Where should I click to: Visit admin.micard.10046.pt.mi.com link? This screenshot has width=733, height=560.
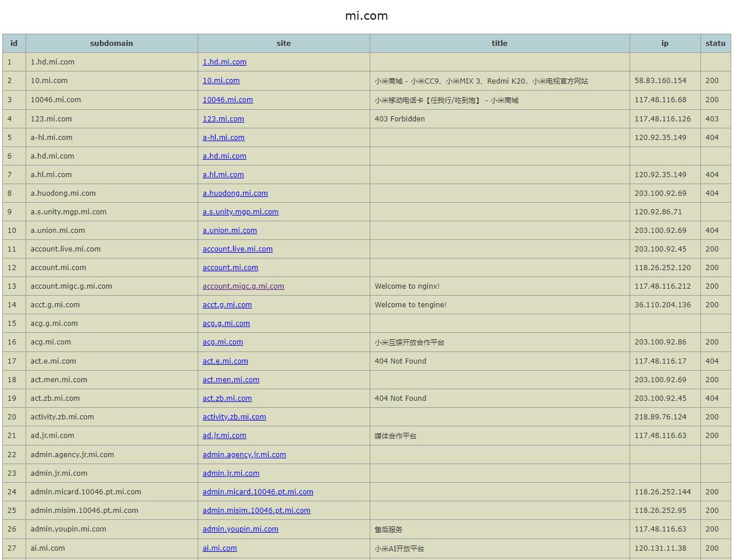tap(258, 491)
